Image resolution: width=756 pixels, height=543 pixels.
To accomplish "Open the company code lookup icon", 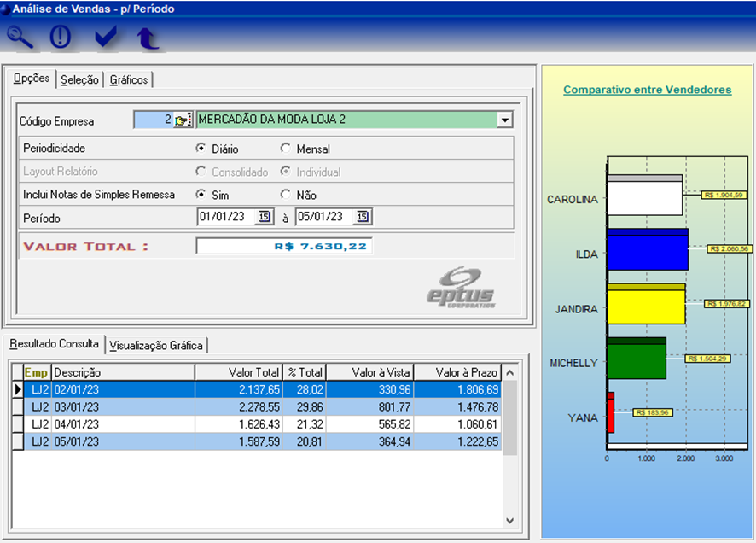I will click(183, 120).
